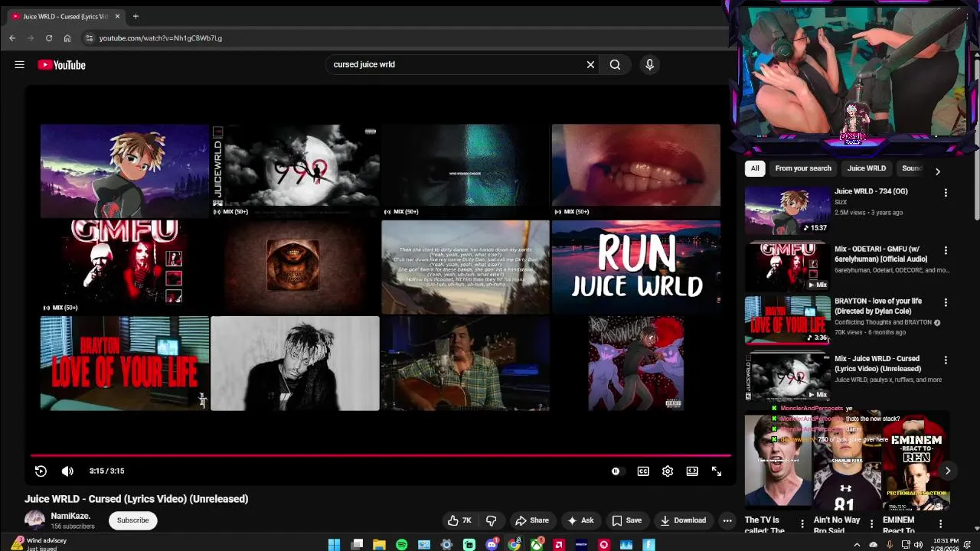
Task: Click the Ask button
Action: point(580,520)
